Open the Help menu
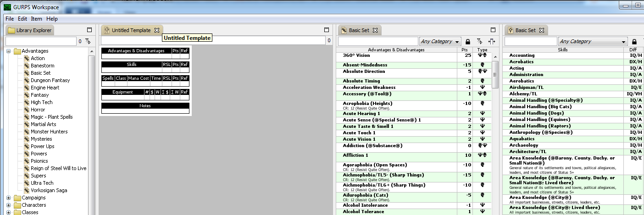 (x=52, y=19)
